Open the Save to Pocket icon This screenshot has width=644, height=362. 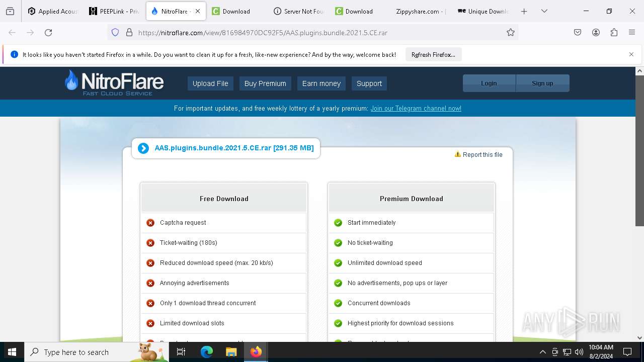coord(578,32)
